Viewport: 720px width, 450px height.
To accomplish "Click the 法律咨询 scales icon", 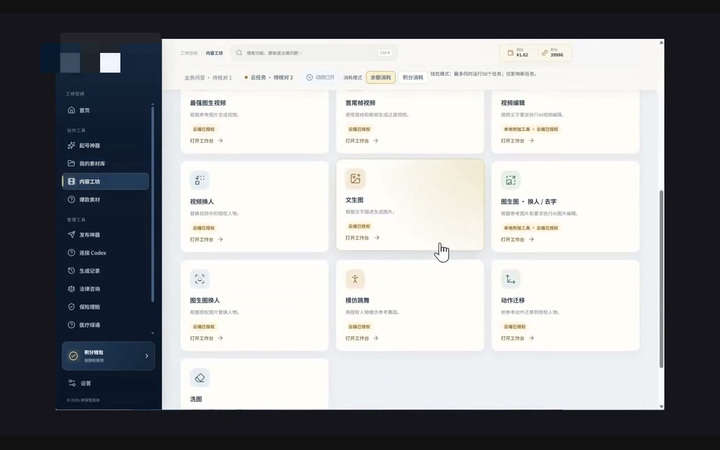I will [x=71, y=289].
